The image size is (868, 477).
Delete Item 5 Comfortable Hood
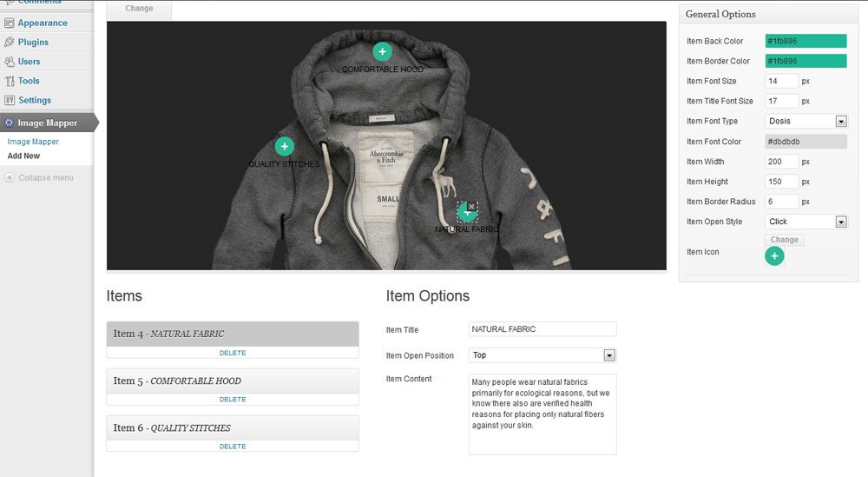233,400
